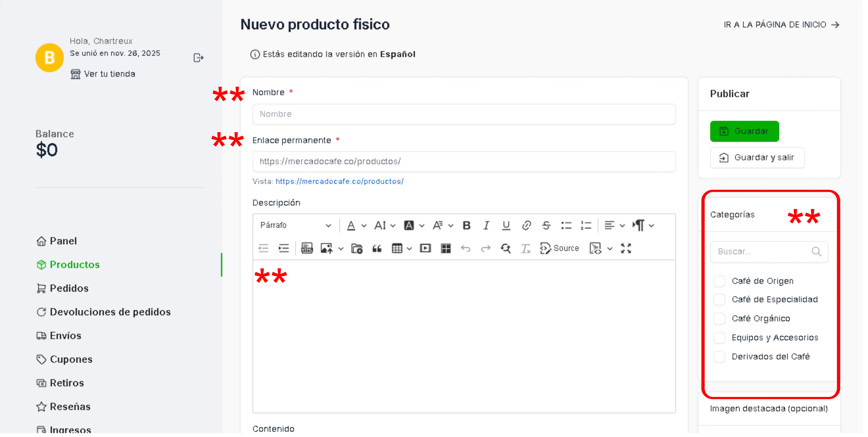This screenshot has height=437, width=868.
Task: Apply strikethrough formatting
Action: point(546,226)
